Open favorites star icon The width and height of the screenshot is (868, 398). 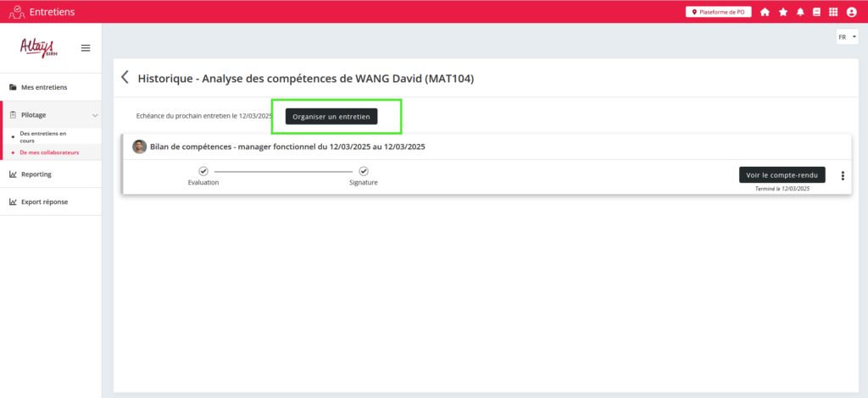(x=782, y=12)
